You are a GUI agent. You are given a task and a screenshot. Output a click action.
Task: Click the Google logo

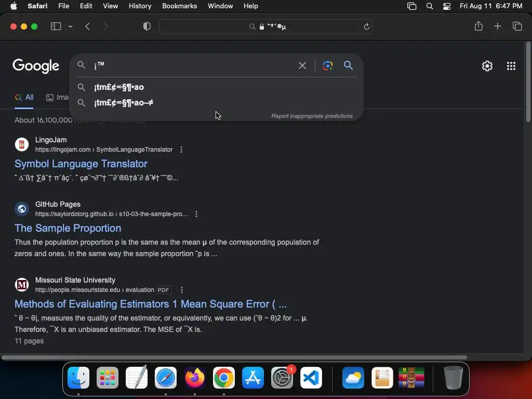pos(36,66)
